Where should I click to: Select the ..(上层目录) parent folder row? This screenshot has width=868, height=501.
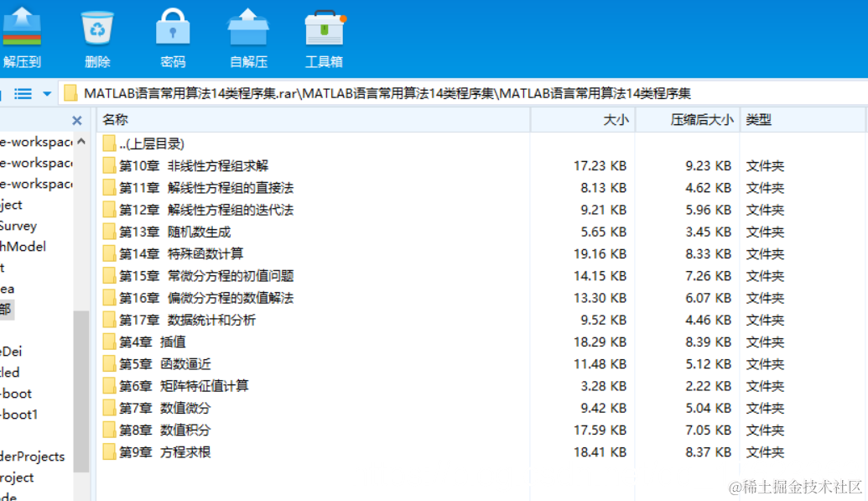(x=481, y=144)
